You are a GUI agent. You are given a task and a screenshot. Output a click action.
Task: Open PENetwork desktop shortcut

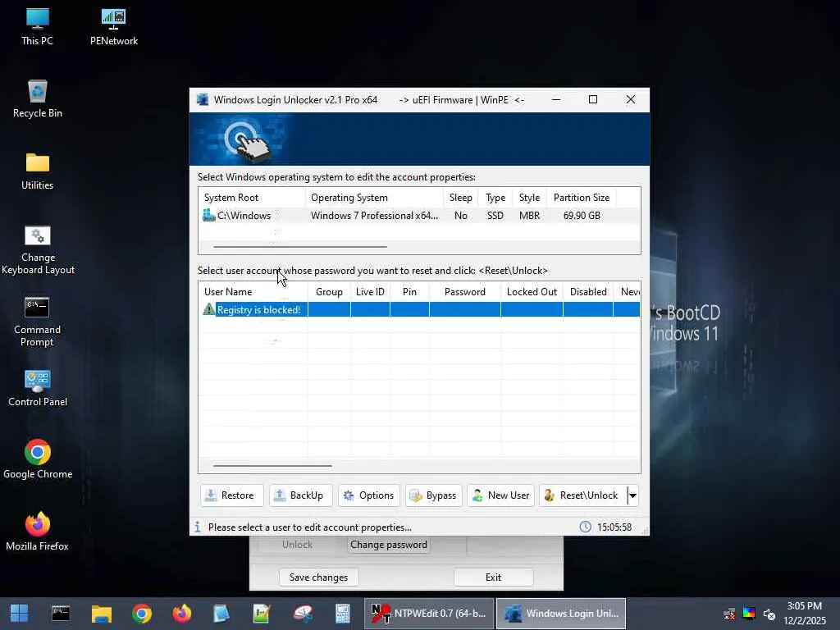pos(113,26)
